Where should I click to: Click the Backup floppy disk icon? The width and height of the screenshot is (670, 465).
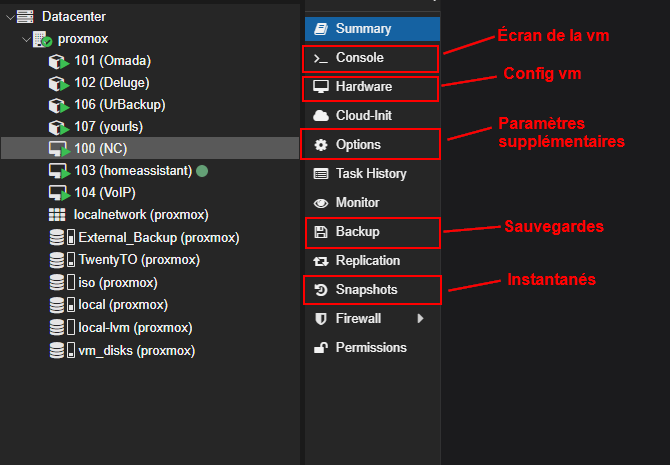coord(321,232)
